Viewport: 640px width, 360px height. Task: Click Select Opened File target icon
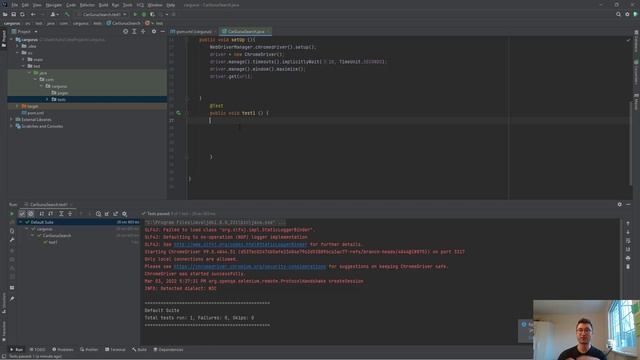[125, 31]
